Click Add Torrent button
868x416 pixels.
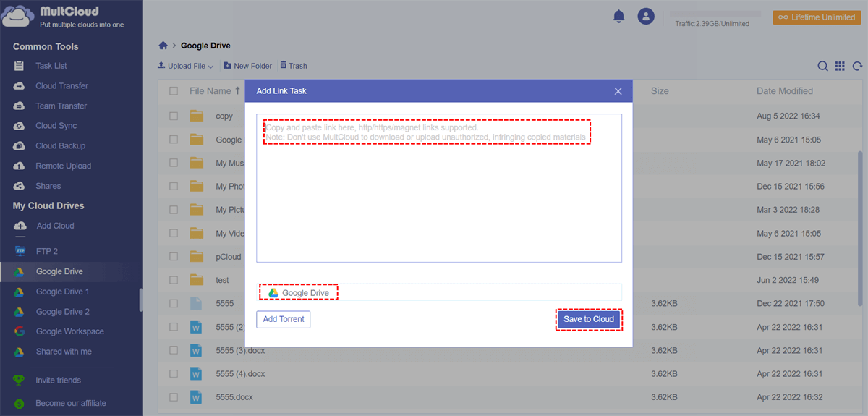click(x=284, y=319)
